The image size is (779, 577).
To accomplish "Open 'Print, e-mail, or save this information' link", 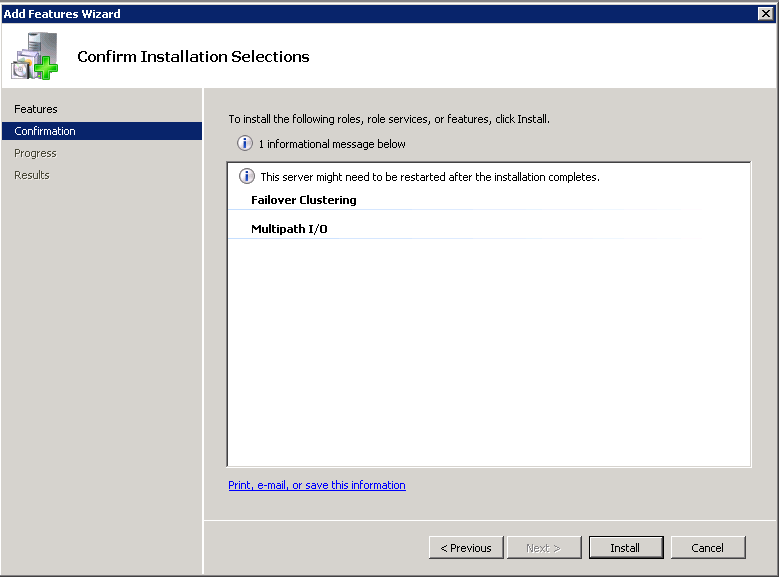I will click(317, 485).
